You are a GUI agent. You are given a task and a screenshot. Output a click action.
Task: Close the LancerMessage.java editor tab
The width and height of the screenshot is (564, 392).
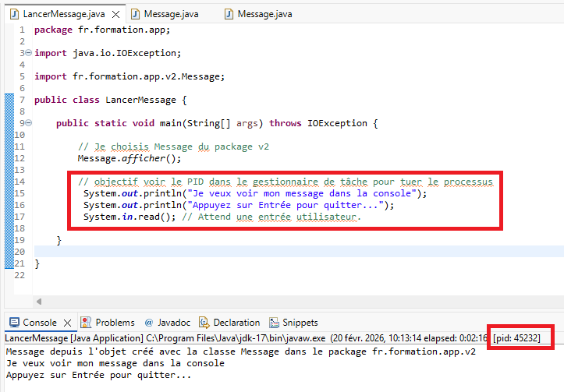click(x=115, y=14)
